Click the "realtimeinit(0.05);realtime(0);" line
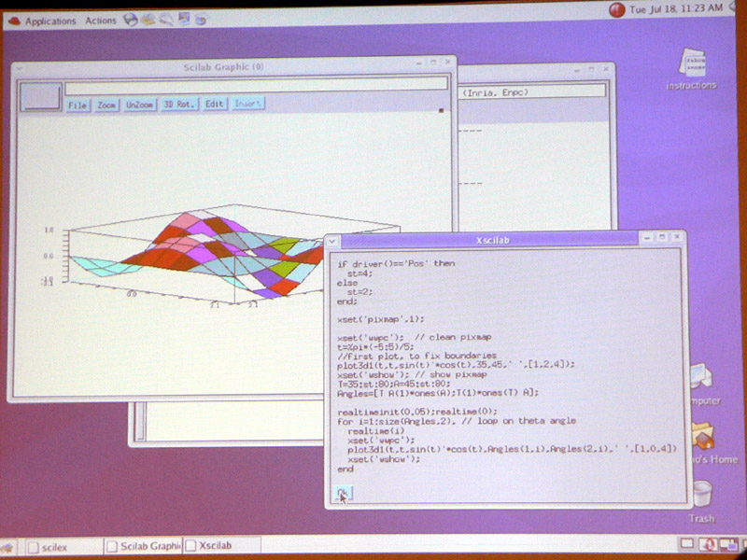Image resolution: width=747 pixels, height=560 pixels. [x=416, y=412]
